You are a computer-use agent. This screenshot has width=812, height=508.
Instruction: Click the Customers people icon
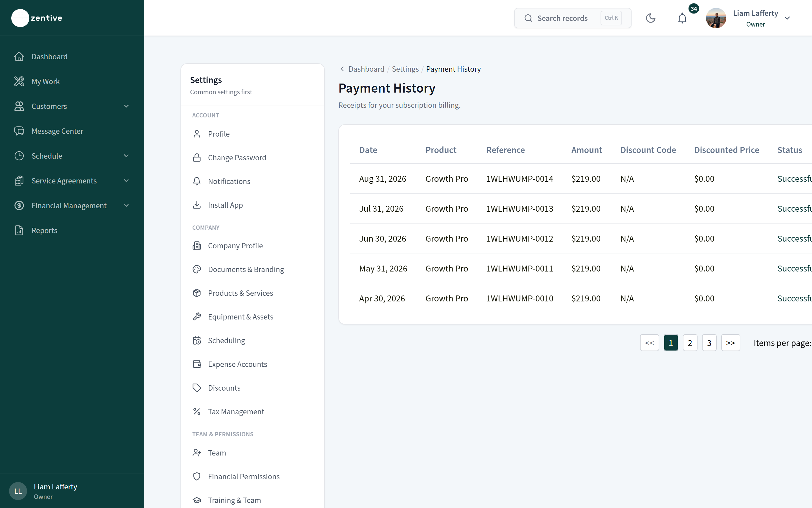click(x=19, y=106)
